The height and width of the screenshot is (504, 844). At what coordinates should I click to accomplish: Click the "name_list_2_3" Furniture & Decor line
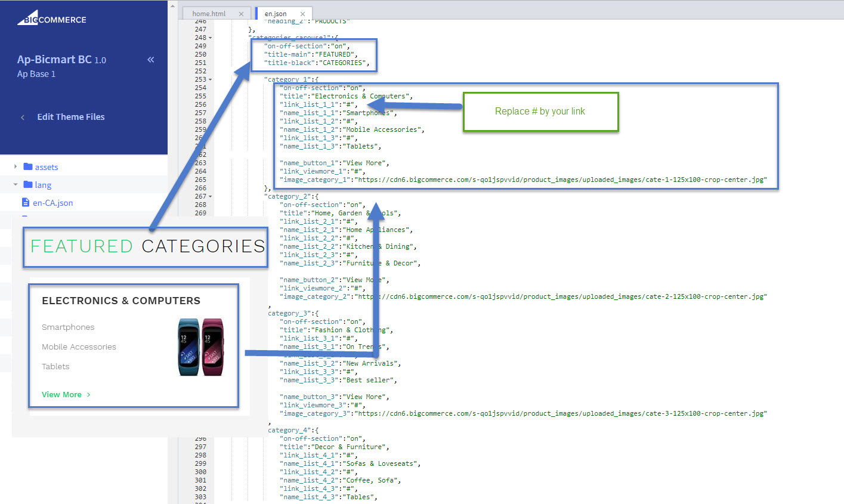coord(351,263)
